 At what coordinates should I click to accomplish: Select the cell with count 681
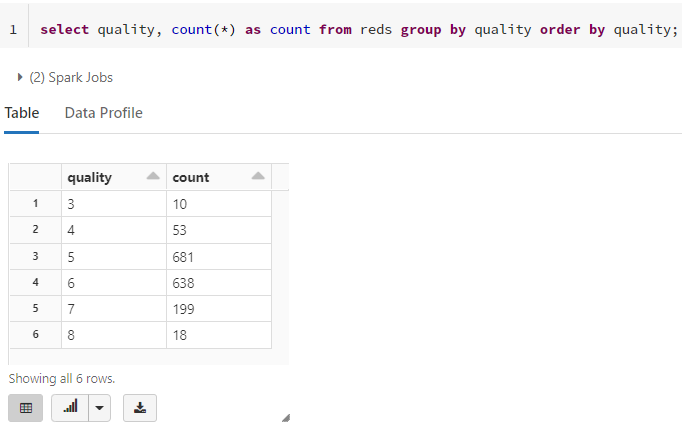tap(219, 257)
